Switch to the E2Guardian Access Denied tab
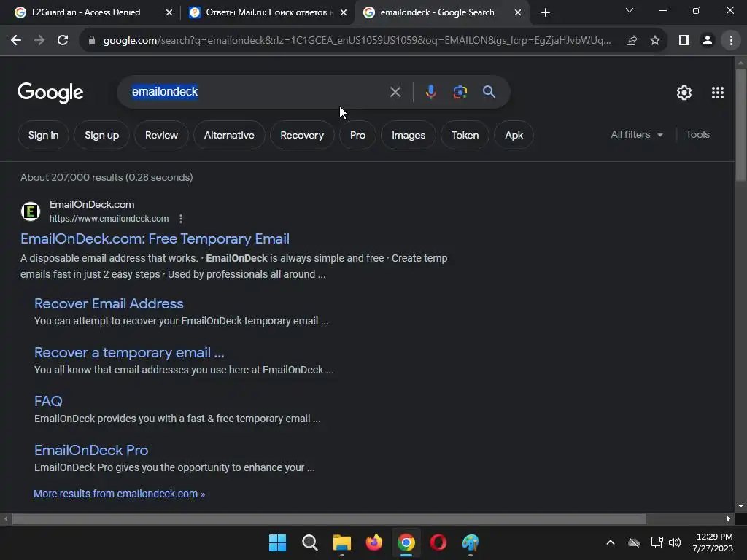Screen dimensions: 747x560 click(x=86, y=12)
